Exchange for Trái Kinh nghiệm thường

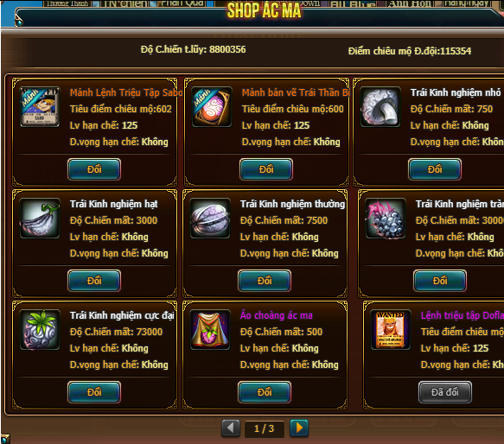click(265, 281)
